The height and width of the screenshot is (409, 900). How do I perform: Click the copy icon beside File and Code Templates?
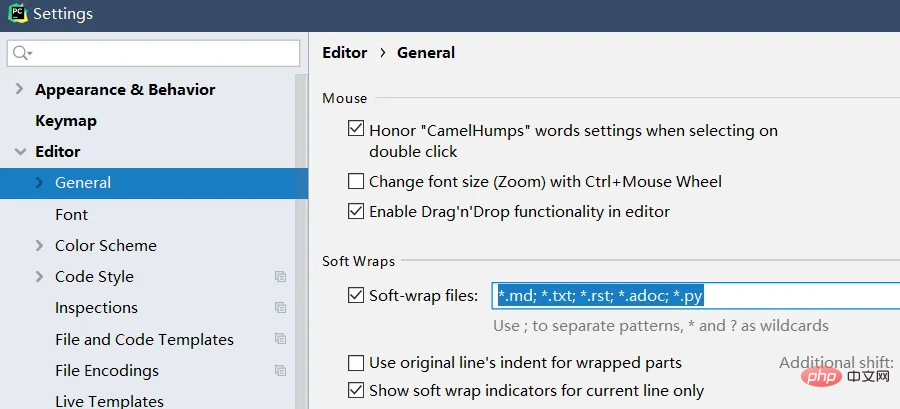click(281, 339)
